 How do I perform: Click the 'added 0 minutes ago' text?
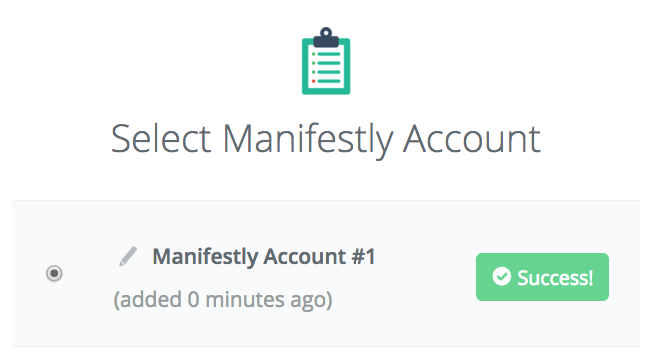(223, 300)
